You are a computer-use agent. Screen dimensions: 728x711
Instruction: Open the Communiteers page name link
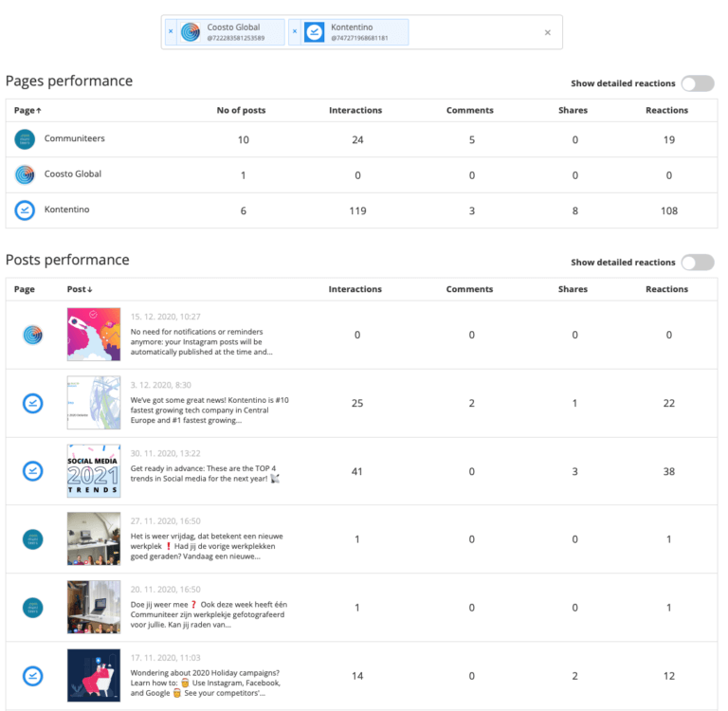74,139
